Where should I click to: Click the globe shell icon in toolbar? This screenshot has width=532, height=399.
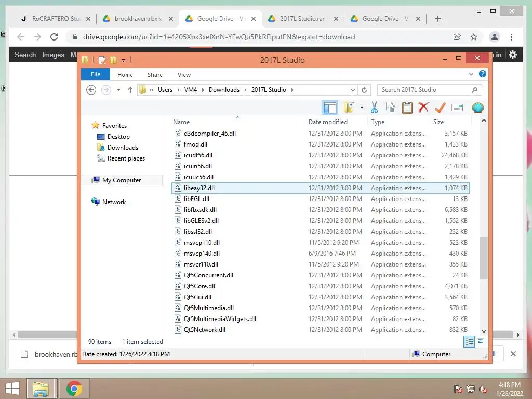pyautogui.click(x=477, y=108)
